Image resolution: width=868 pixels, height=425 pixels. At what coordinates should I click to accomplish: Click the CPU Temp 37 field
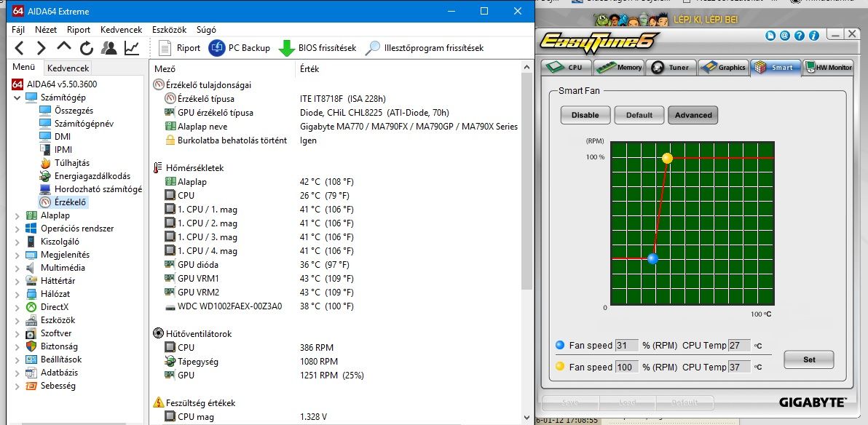point(739,366)
